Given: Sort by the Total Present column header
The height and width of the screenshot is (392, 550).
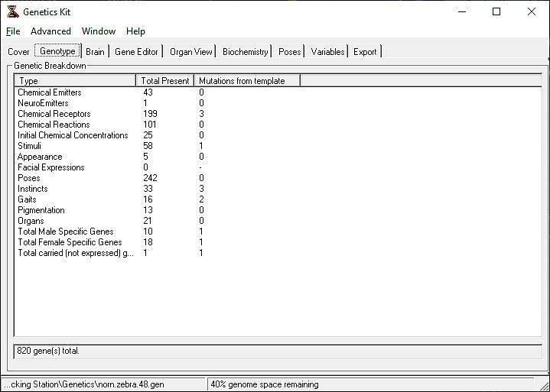Looking at the screenshot, I should point(165,80).
